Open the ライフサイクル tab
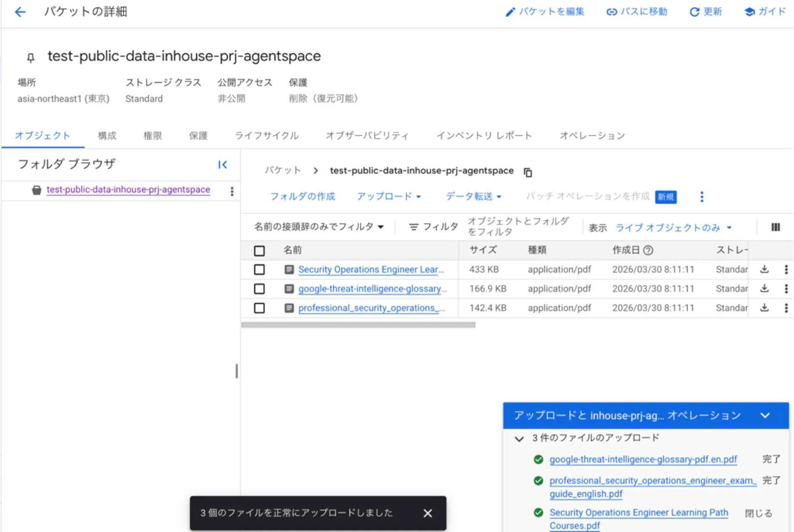Image resolution: width=794 pixels, height=532 pixels. [x=267, y=136]
